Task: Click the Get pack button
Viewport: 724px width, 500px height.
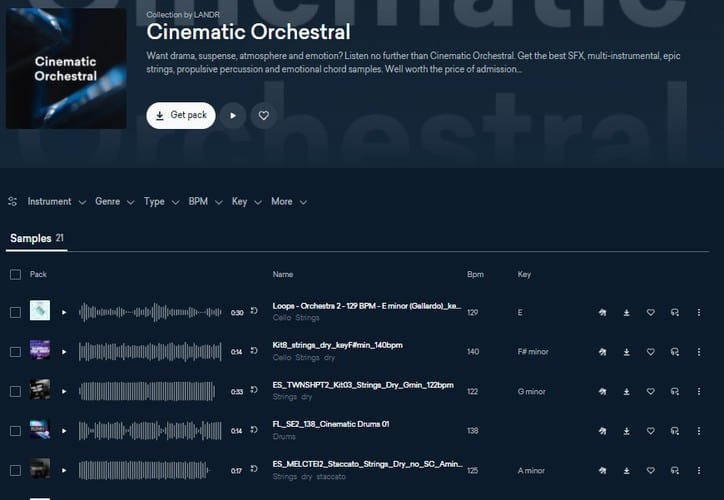Action: click(x=181, y=115)
